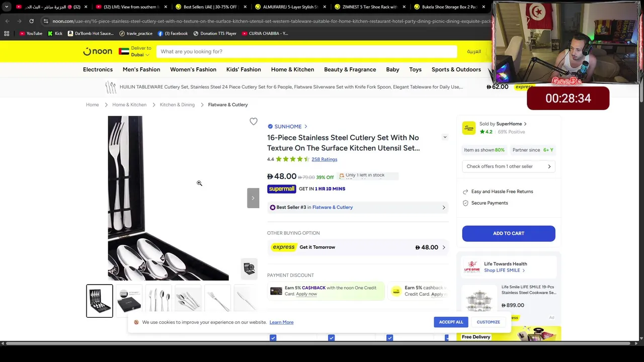Click the supermall badge
The height and width of the screenshot is (362, 644).
click(281, 189)
